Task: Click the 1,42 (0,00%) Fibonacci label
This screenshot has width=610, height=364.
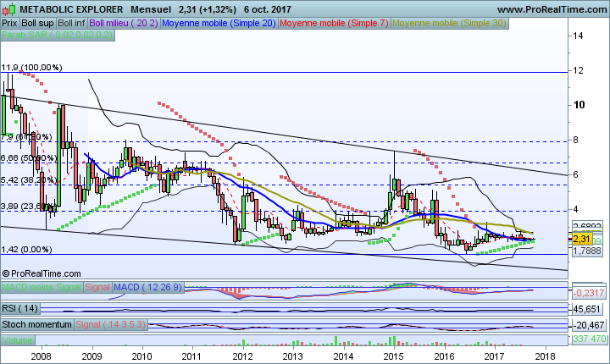Action: (x=26, y=250)
